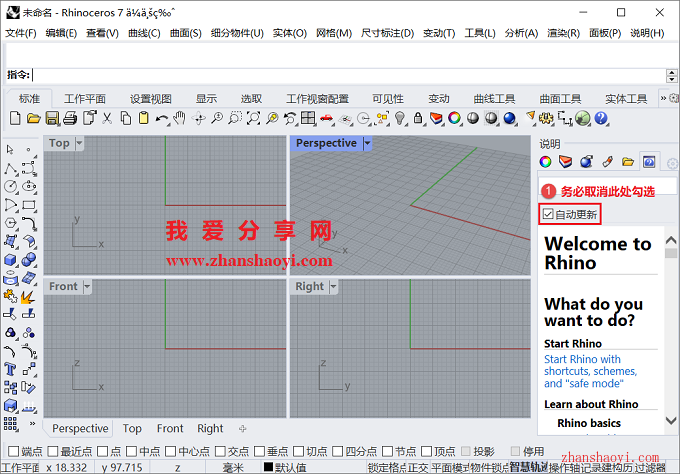Click the light bulb hide/show icon

tap(400, 118)
